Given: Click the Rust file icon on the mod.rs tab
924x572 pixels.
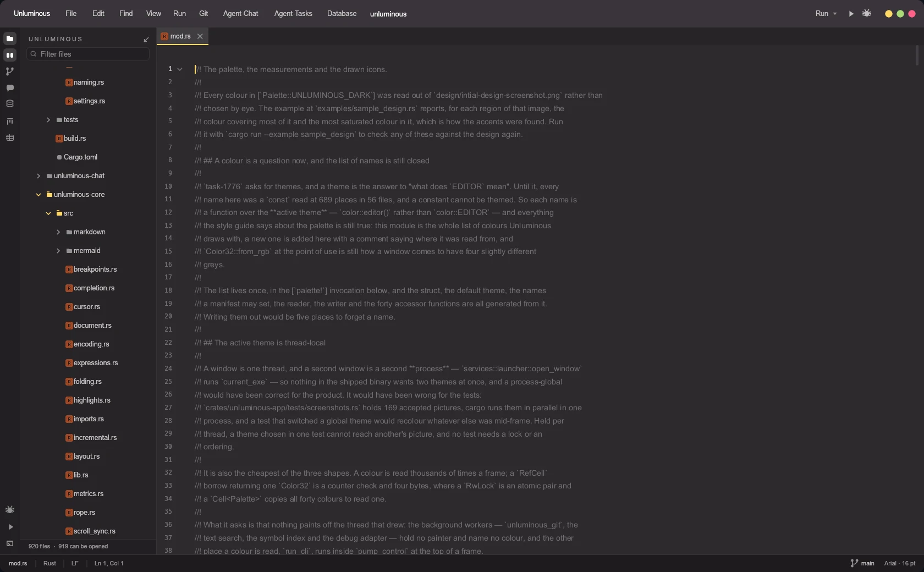Looking at the screenshot, I should click(x=164, y=36).
